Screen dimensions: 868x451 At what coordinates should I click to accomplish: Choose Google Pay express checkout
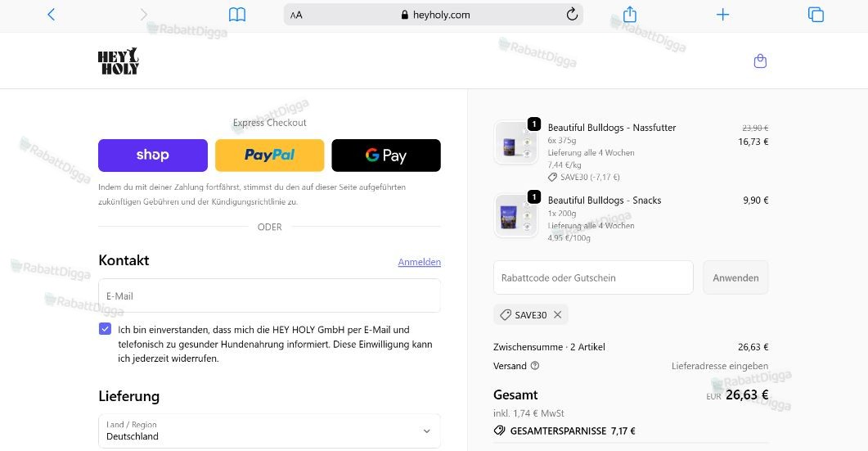click(386, 156)
